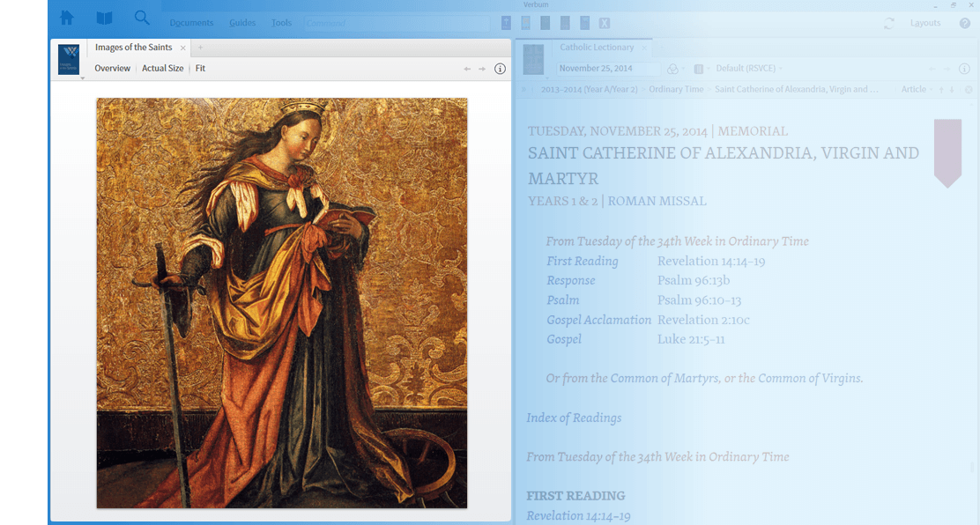980x525 pixels.
Task: Open the Default (RSVCE) Bible dropdown
Action: pos(749,68)
